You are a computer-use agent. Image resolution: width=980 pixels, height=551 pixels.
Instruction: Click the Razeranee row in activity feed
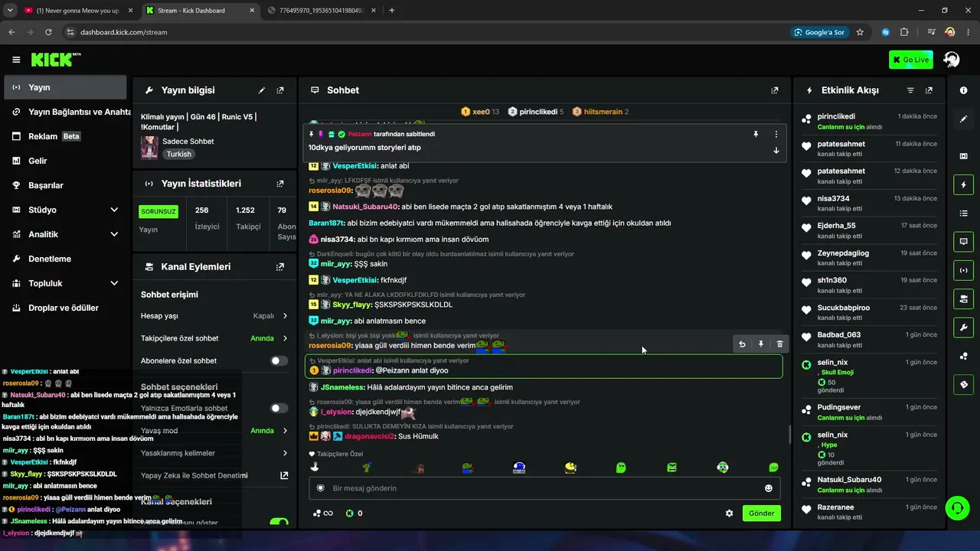pos(868,512)
